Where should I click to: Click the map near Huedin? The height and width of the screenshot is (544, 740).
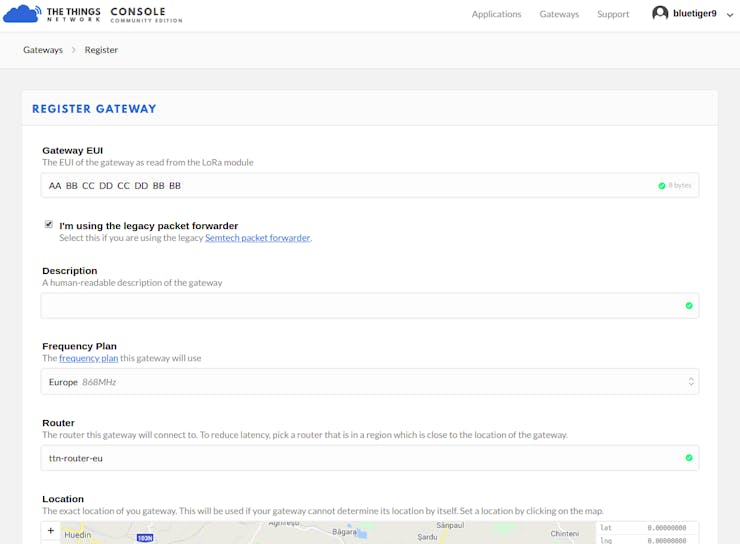(x=78, y=535)
